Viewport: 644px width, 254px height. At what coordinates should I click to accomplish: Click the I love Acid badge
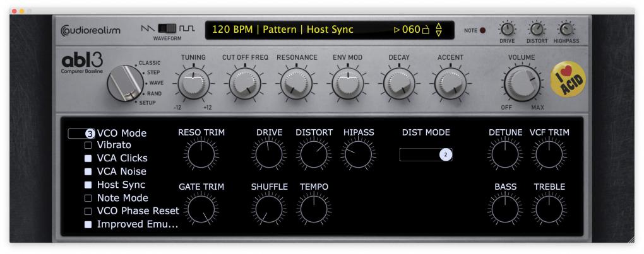pos(568,79)
